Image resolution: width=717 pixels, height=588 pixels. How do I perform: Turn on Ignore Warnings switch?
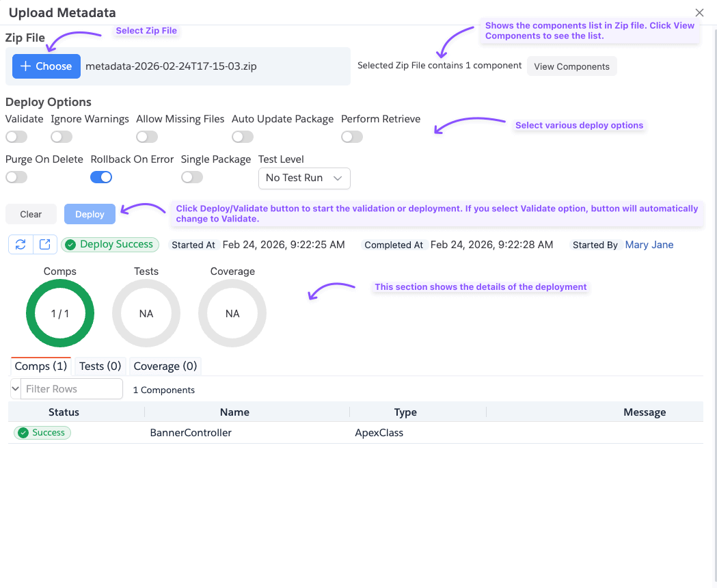[62, 137]
